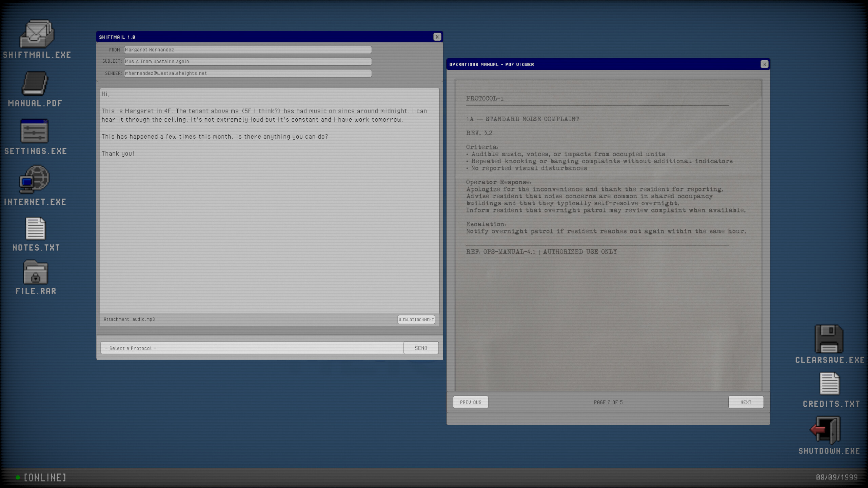Click the date 08/09/1999 in the taskbar
This screenshot has width=868, height=488.
(836, 477)
